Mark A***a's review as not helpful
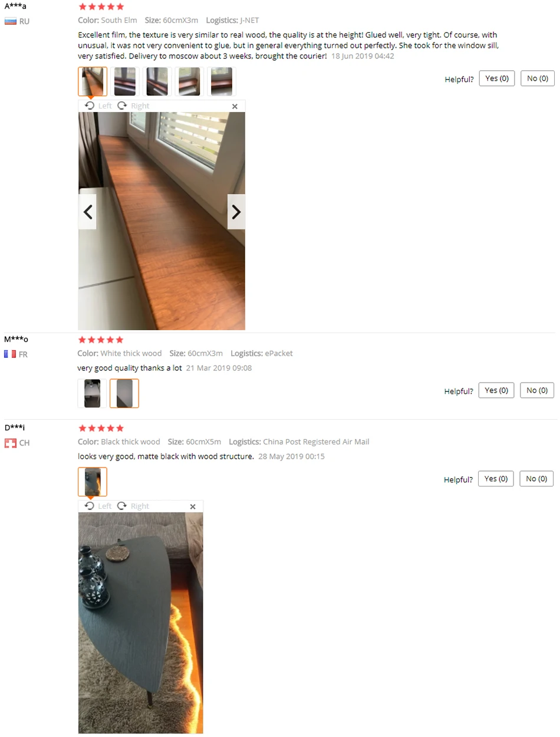560x737 pixels. pos(538,78)
